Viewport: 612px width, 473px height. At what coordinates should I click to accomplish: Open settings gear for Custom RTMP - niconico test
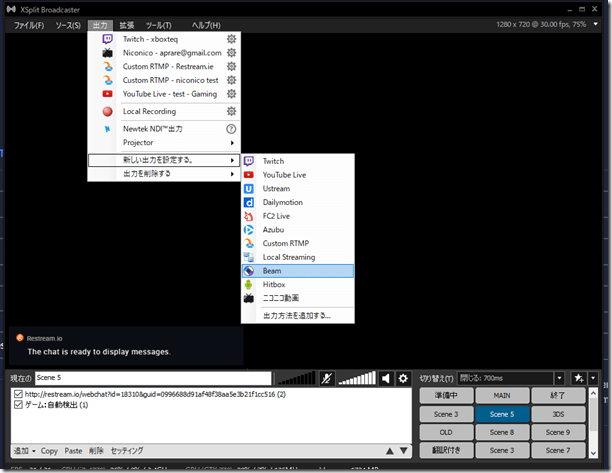click(231, 80)
